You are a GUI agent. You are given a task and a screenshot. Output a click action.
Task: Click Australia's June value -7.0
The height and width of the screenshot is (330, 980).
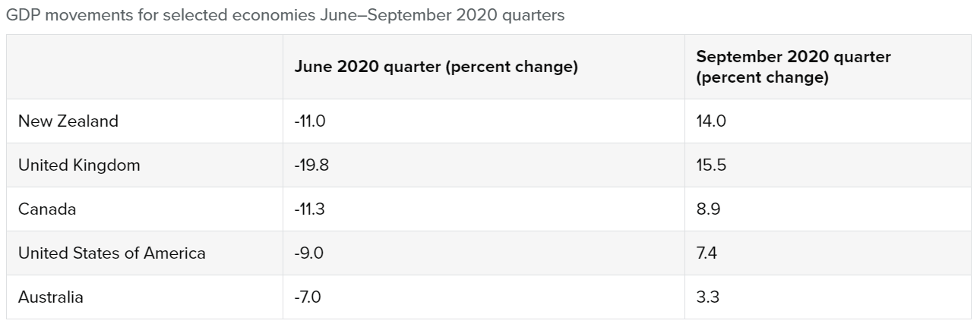[308, 297]
